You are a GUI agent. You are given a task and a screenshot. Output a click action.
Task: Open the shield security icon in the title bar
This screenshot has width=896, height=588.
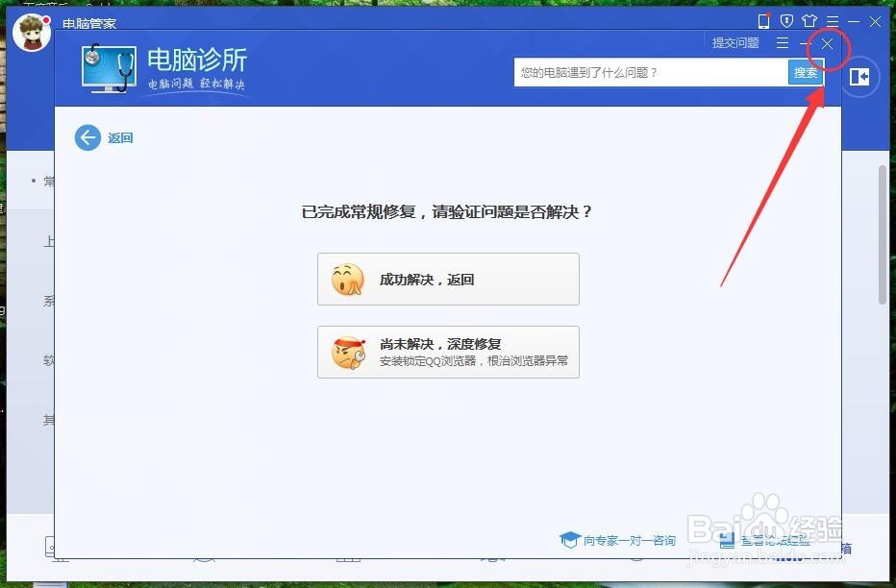tap(787, 20)
